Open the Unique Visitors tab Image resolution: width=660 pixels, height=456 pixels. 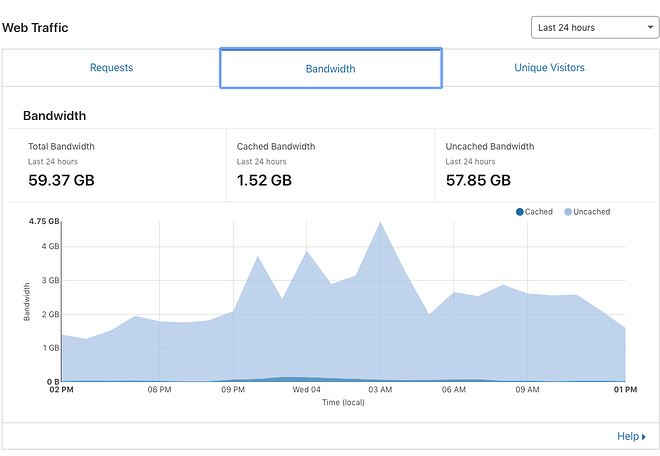[549, 68]
